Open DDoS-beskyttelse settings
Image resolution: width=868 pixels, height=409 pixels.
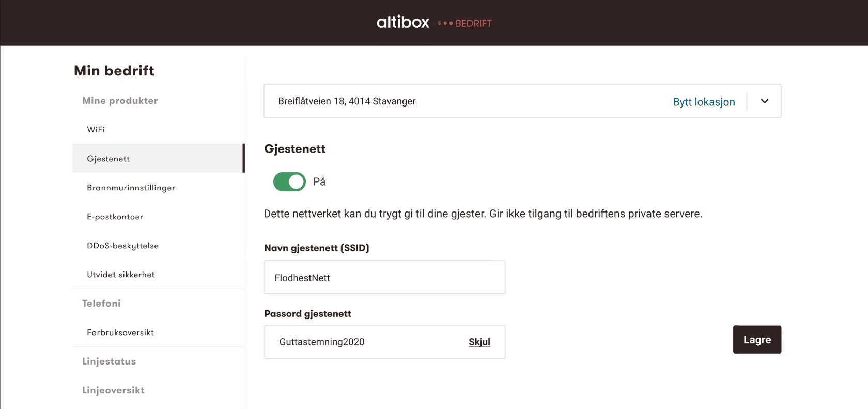click(123, 246)
